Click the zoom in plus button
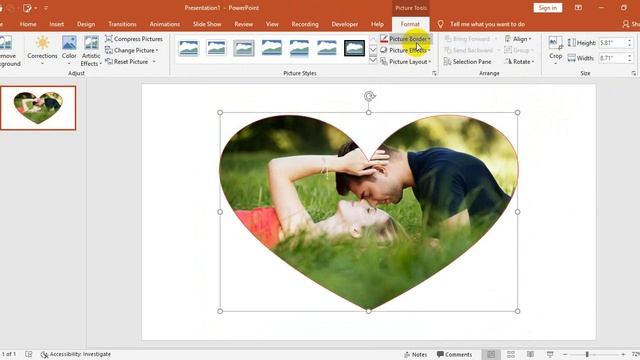Screen dimensions: 640x360 pos(623,354)
